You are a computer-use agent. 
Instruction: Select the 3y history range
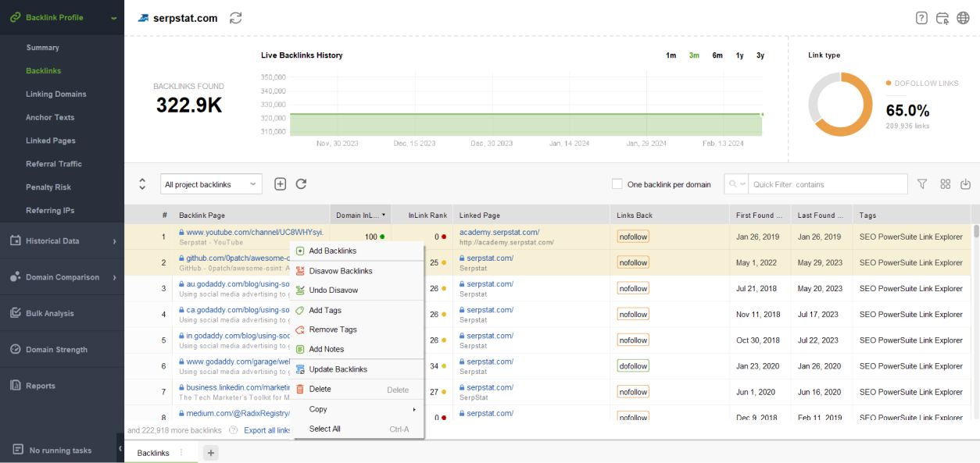760,55
